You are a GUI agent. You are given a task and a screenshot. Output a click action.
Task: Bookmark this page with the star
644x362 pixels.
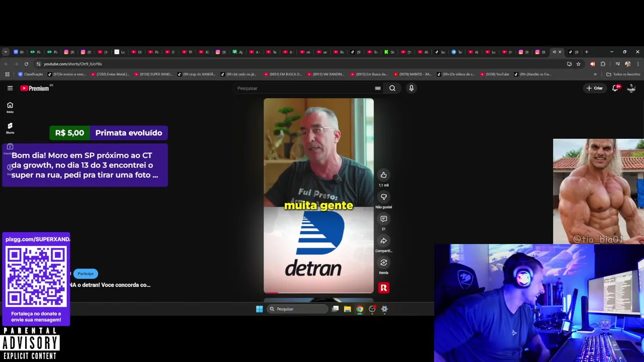579,64
